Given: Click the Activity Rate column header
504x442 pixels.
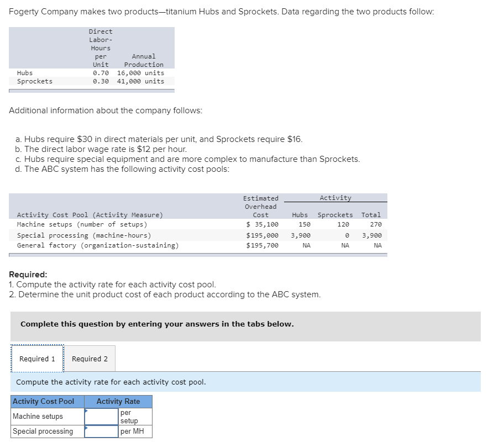Looking at the screenshot, I should click(118, 401).
